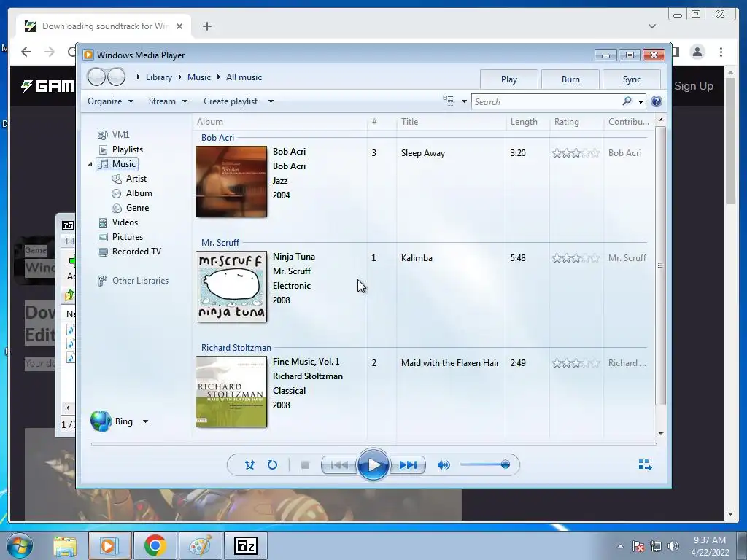Select Playlists in the navigation pane

120,149
